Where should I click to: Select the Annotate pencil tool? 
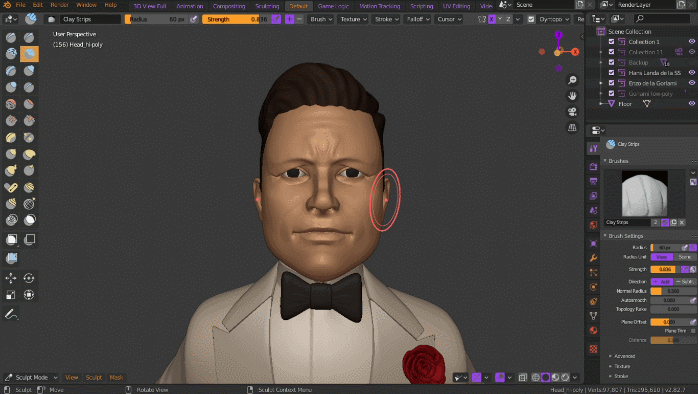tap(11, 314)
